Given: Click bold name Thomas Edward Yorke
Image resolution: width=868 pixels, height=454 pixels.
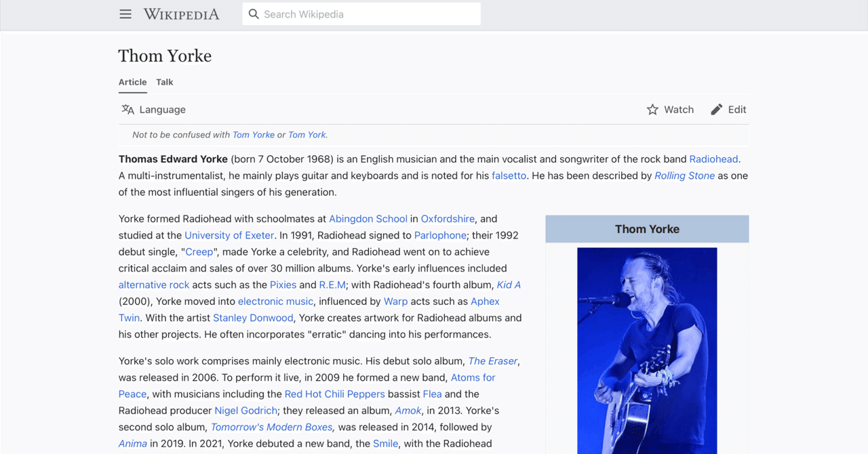Looking at the screenshot, I should pos(173,159).
